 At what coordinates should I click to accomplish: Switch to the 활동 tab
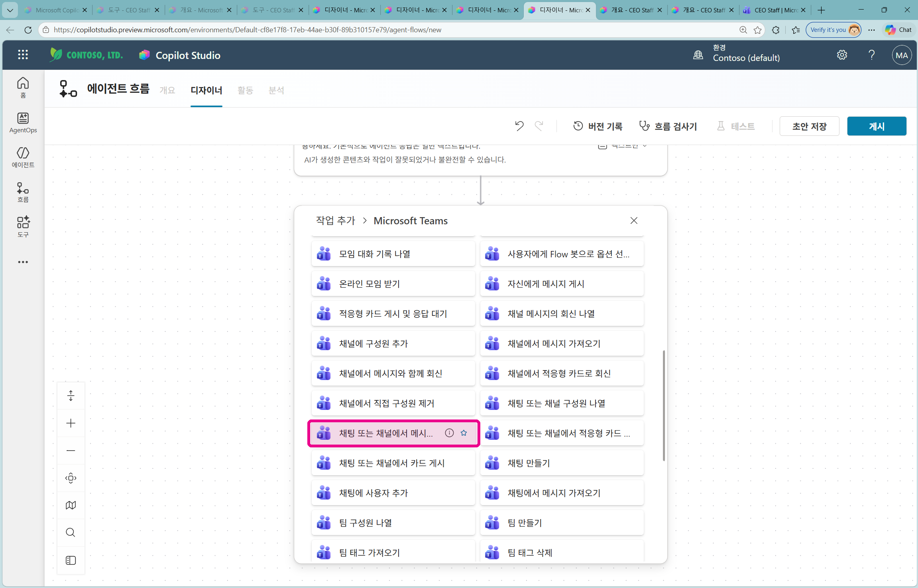pyautogui.click(x=245, y=90)
